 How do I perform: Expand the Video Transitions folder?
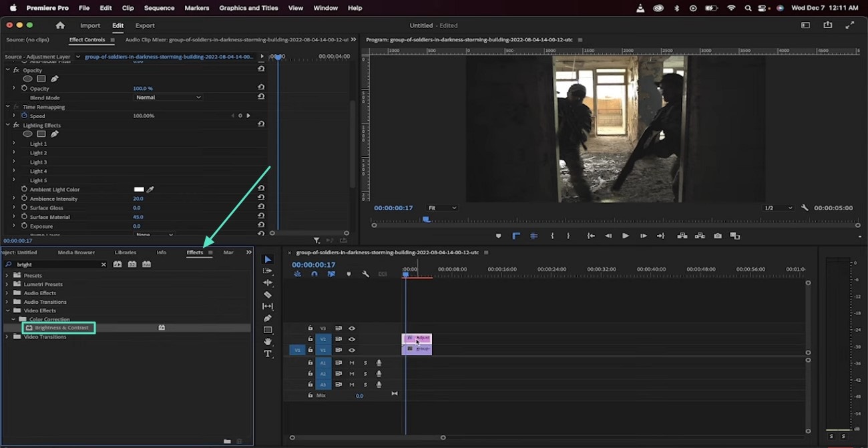tap(7, 337)
